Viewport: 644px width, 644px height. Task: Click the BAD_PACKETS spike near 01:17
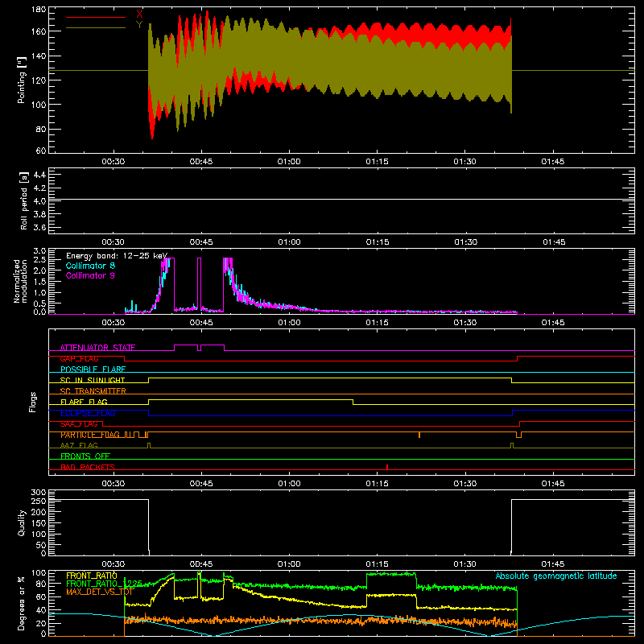pyautogui.click(x=387, y=467)
